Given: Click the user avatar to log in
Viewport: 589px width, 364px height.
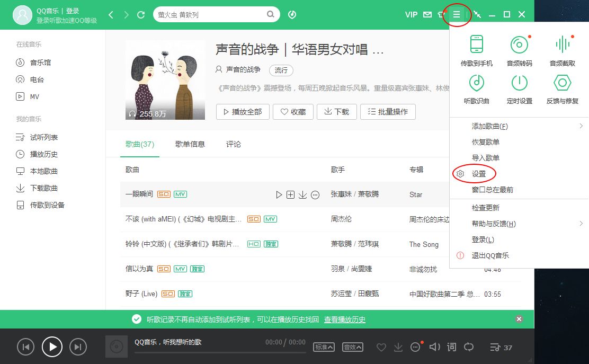Looking at the screenshot, I should [23, 15].
